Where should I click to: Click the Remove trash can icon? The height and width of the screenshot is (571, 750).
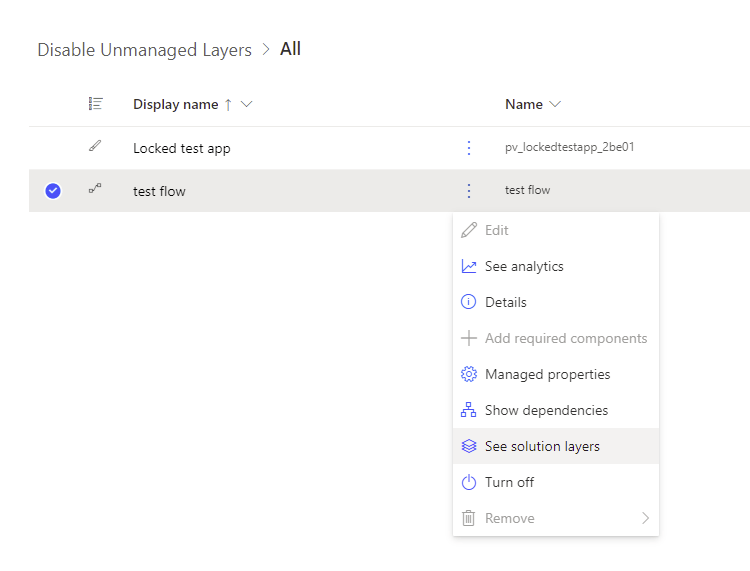pos(469,518)
